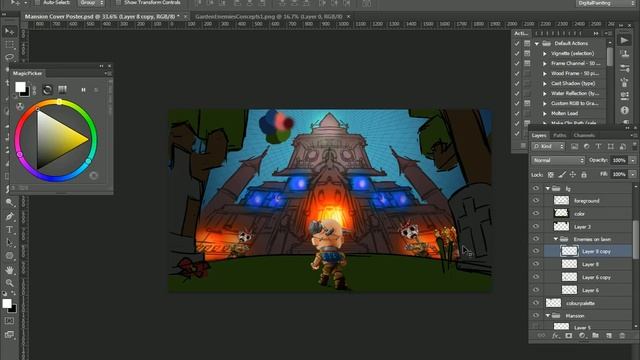The height and width of the screenshot is (360, 640).
Task: Select the Move tool in the toolbox
Action: click(9, 31)
